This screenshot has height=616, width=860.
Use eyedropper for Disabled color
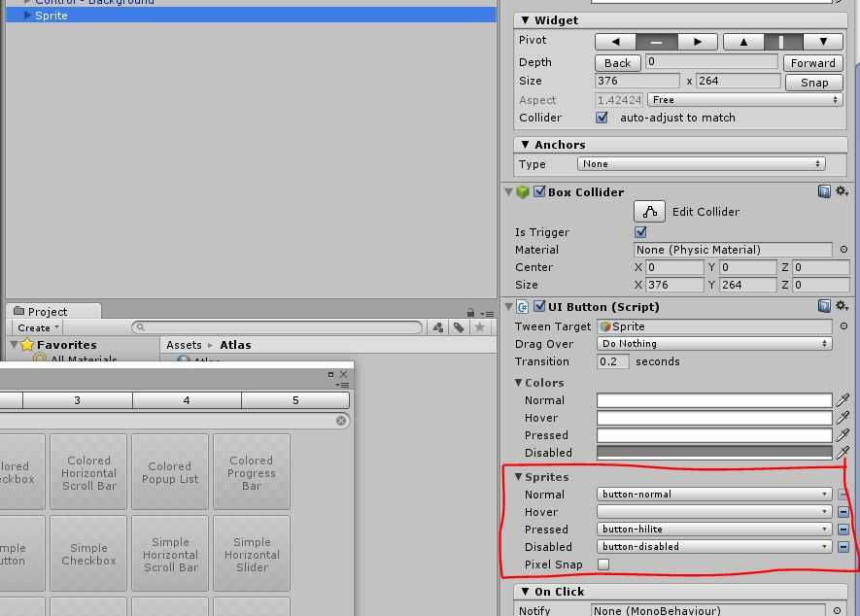coord(843,453)
